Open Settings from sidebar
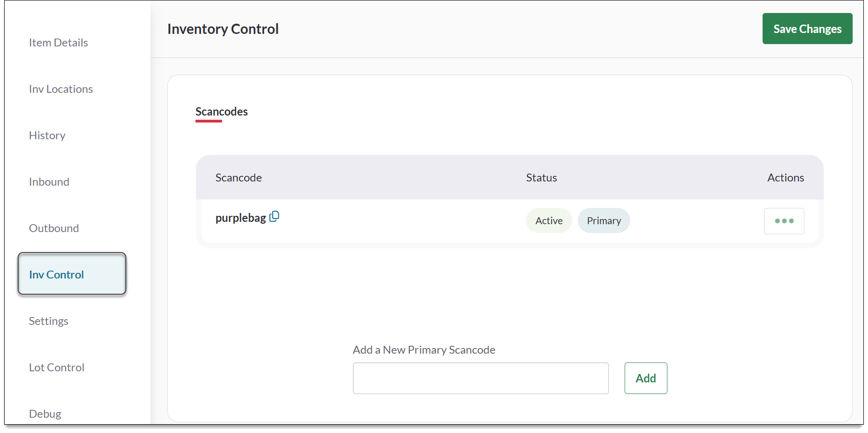The image size is (868, 433). tap(48, 321)
